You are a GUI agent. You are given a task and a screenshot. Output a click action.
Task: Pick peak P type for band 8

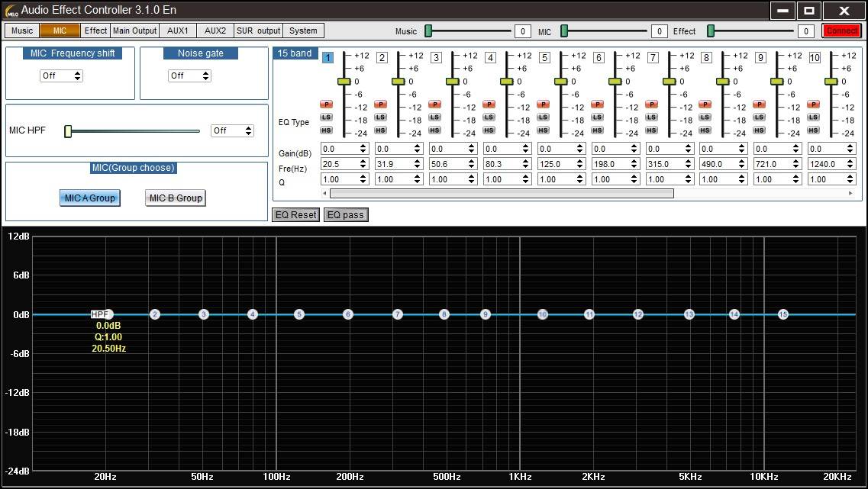tap(705, 104)
